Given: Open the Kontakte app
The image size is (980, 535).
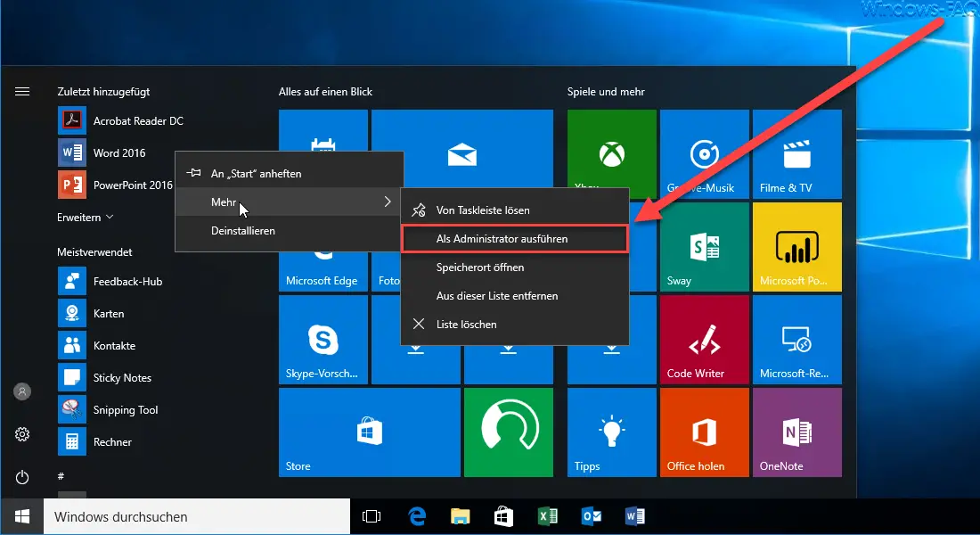Looking at the screenshot, I should point(96,345).
